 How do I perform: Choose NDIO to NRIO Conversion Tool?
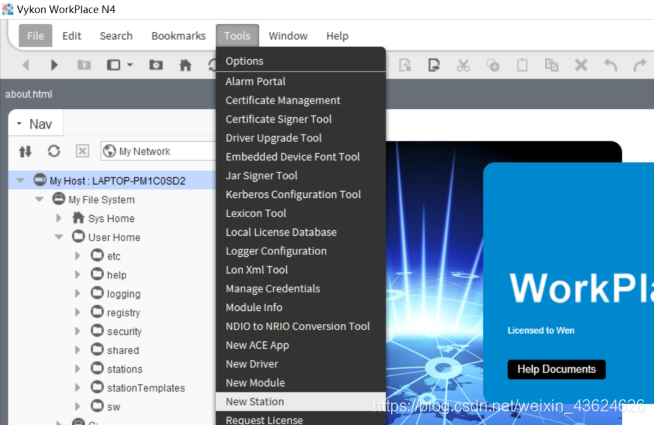coord(301,326)
